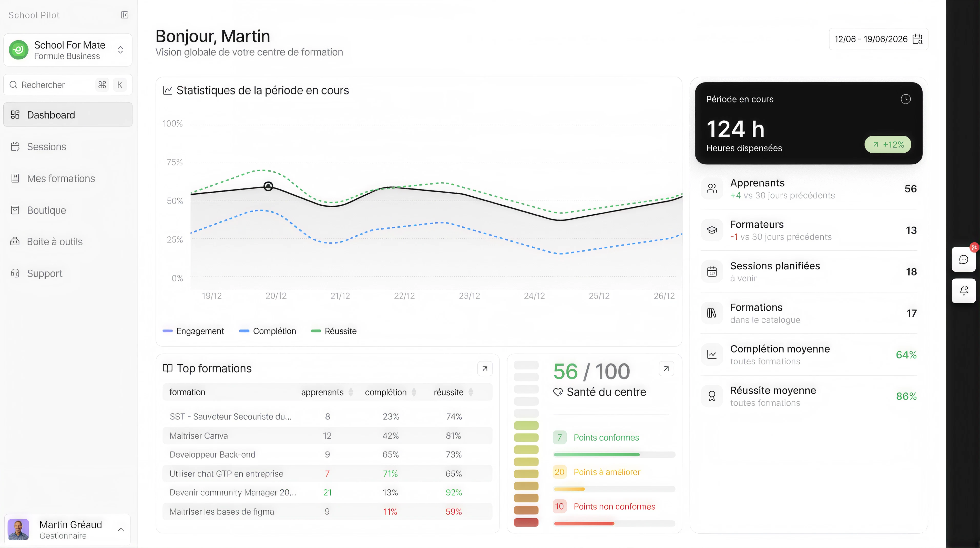Click the Formateurs graduation cap icon
The width and height of the screenshot is (980, 548).
[712, 230]
